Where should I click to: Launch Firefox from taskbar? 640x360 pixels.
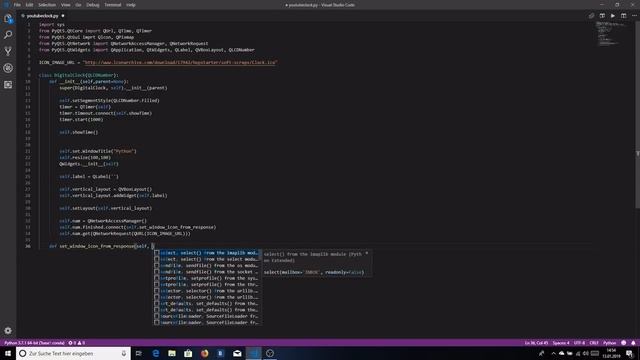pyautogui.click(x=204, y=353)
